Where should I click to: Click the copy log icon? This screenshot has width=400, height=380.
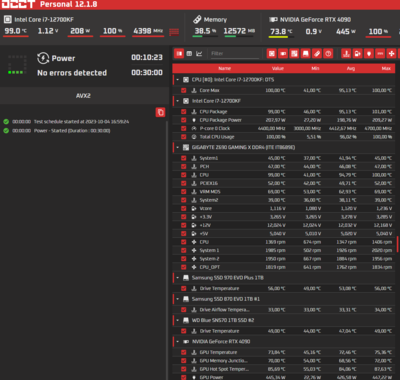(160, 112)
